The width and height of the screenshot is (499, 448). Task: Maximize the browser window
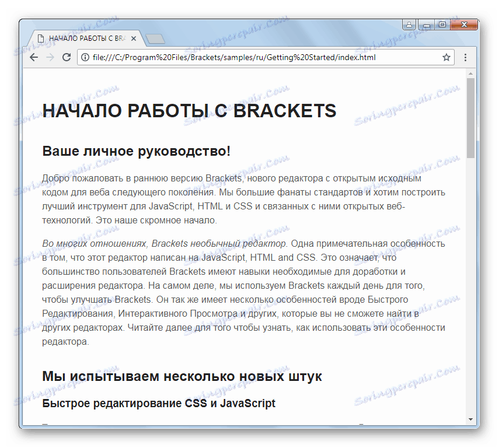(x=442, y=24)
